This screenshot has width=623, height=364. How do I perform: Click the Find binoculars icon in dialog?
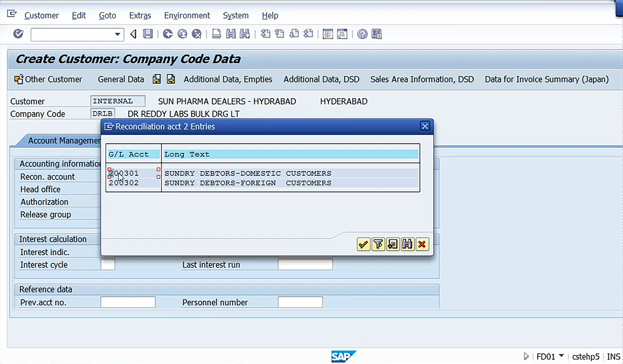point(407,244)
